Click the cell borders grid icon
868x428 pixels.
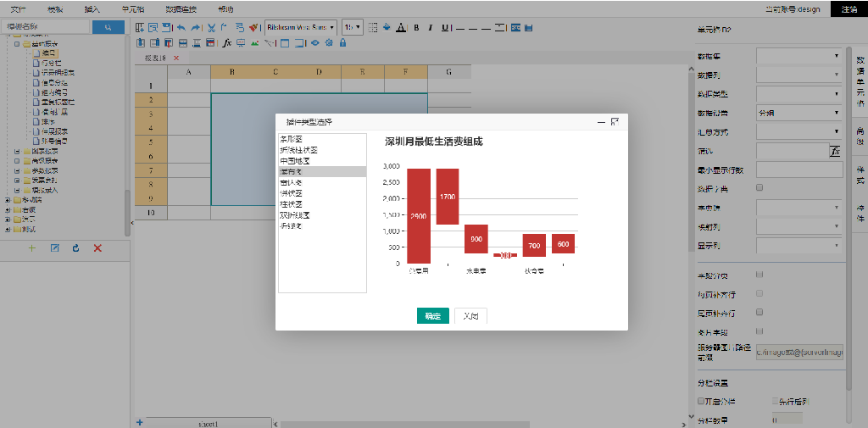(x=373, y=27)
